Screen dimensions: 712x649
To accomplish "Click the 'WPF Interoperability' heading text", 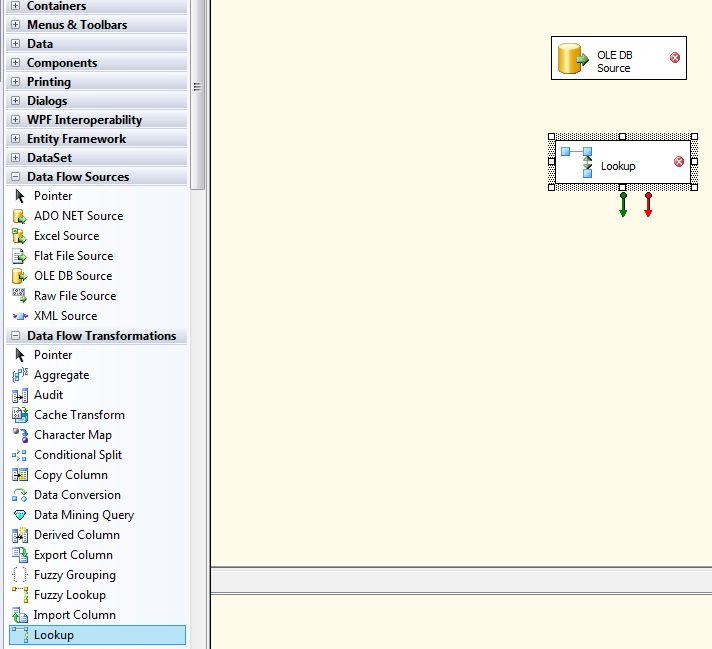I will [x=84, y=120].
